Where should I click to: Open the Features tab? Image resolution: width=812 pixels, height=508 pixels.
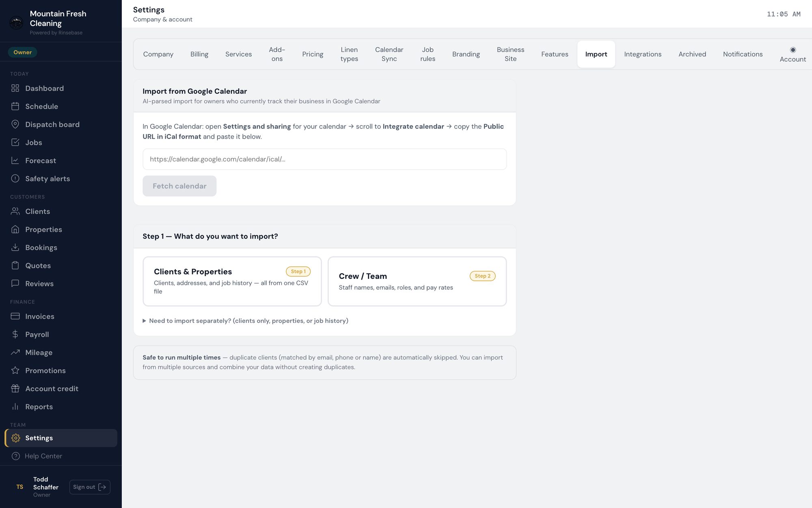[555, 54]
